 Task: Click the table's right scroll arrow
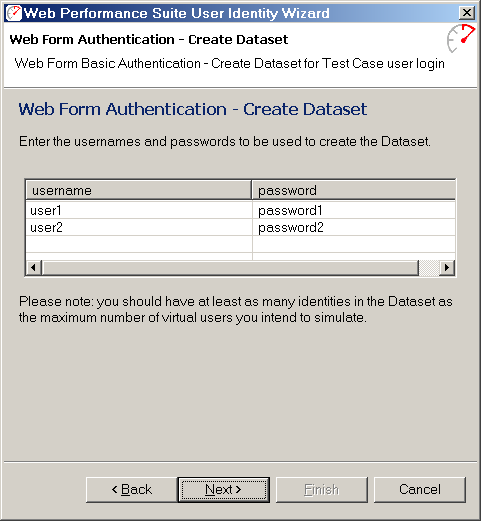447,268
